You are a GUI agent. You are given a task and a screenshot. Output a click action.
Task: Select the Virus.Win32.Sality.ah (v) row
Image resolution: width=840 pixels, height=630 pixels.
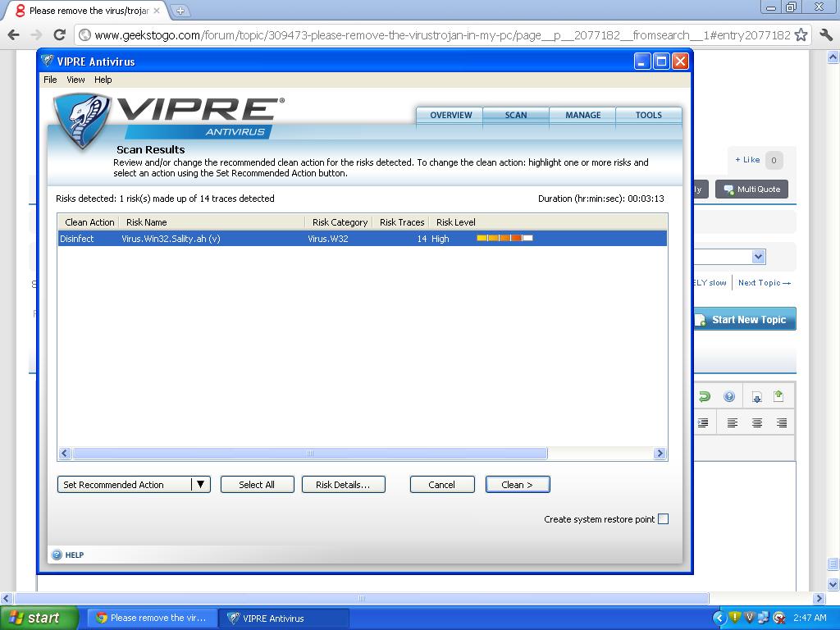[362, 239]
